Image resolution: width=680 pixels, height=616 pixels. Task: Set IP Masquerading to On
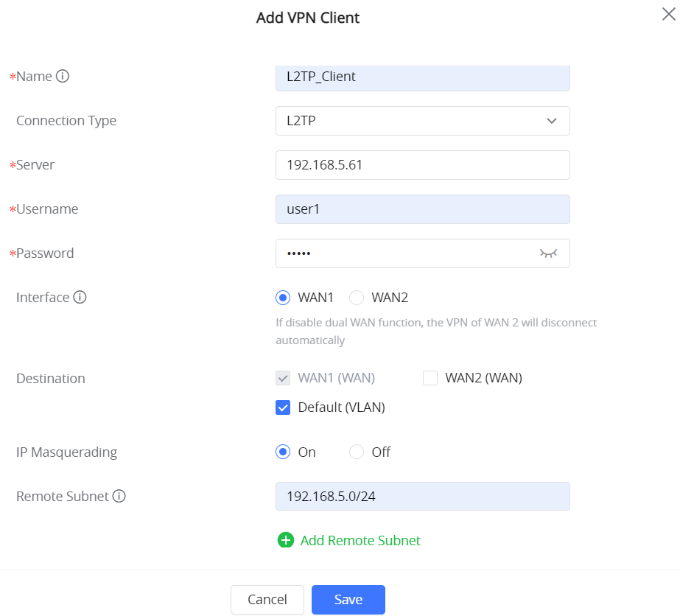[x=283, y=452]
